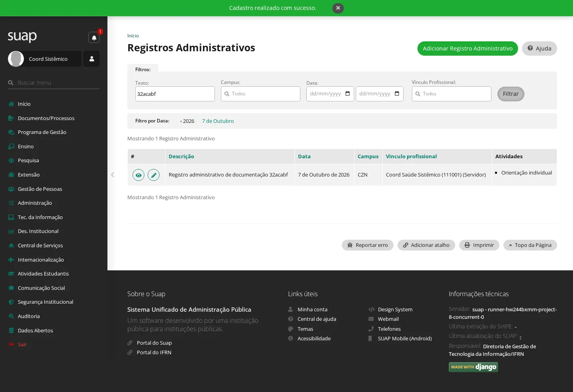This screenshot has width=573, height=392.
Task: Click the Des. Institucional chart icon
Action: (x=11, y=231)
